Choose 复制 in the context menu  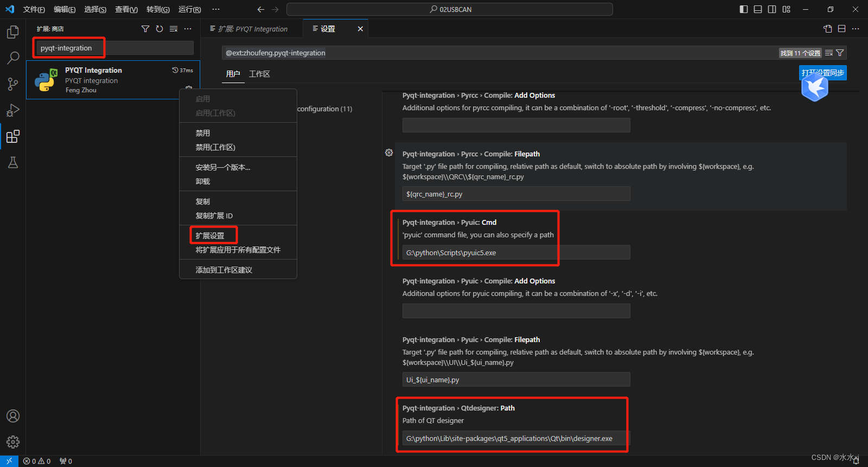(x=238, y=201)
